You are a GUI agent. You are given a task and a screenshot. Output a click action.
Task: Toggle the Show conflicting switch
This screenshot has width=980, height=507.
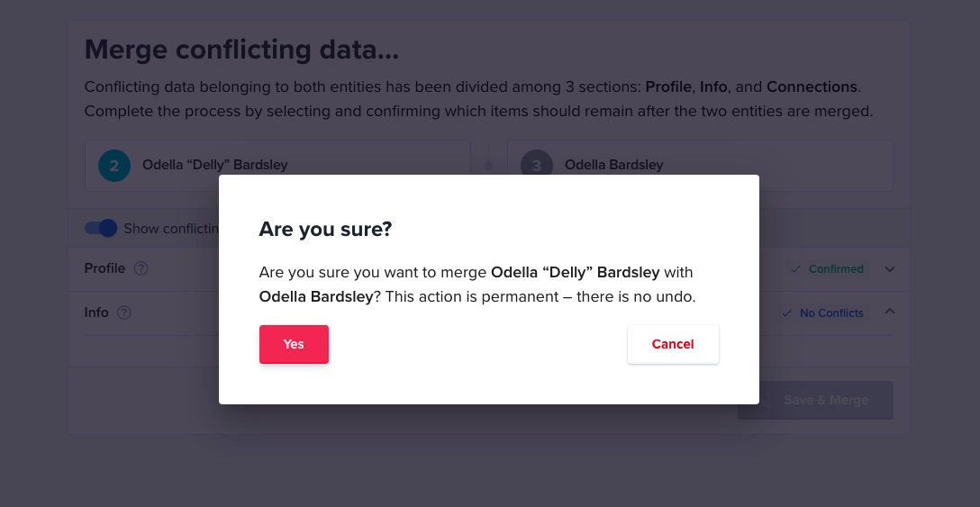[x=101, y=228]
